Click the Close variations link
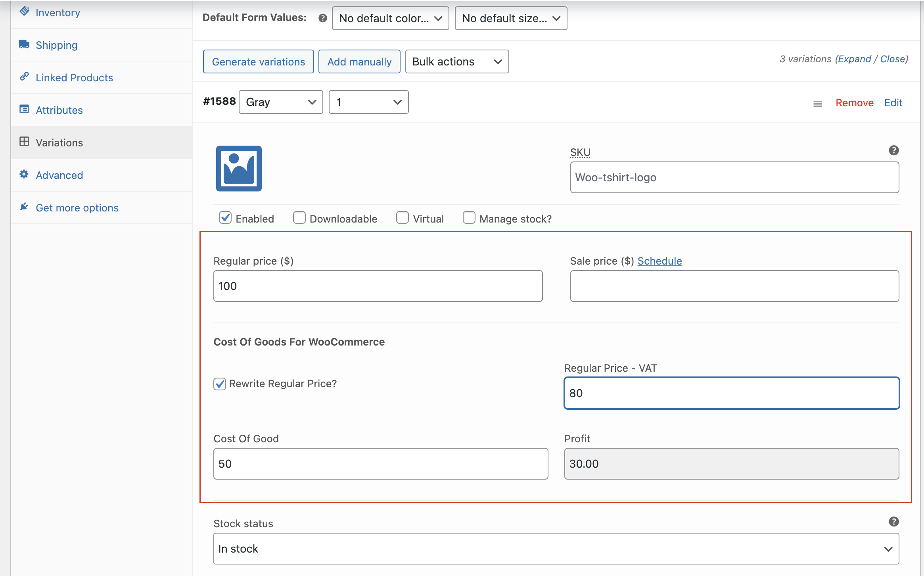This screenshot has width=924, height=576. point(892,59)
